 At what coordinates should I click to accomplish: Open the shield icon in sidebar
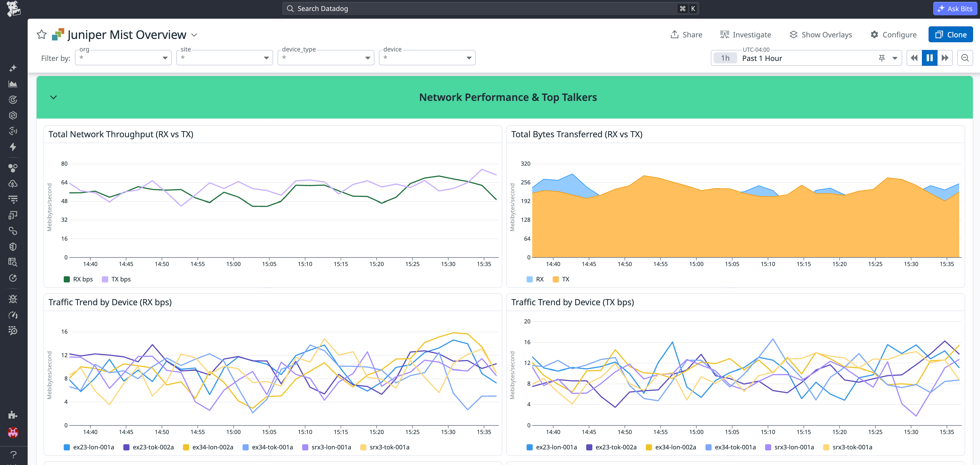[x=13, y=247]
